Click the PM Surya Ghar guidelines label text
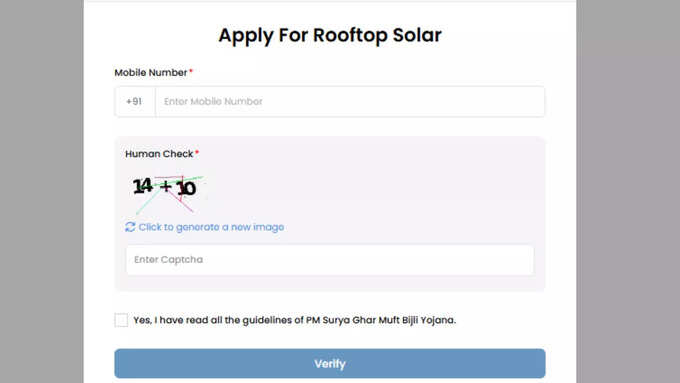This screenshot has width=680, height=383. (294, 320)
